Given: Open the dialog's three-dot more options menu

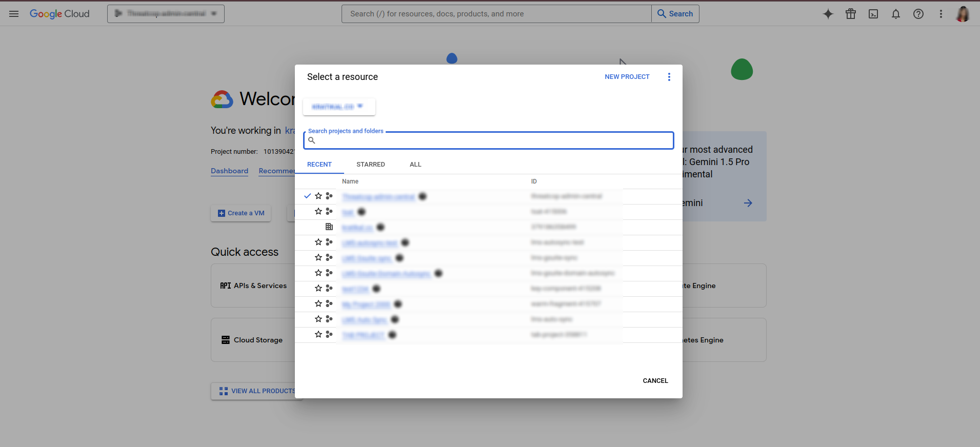Looking at the screenshot, I should pos(669,77).
